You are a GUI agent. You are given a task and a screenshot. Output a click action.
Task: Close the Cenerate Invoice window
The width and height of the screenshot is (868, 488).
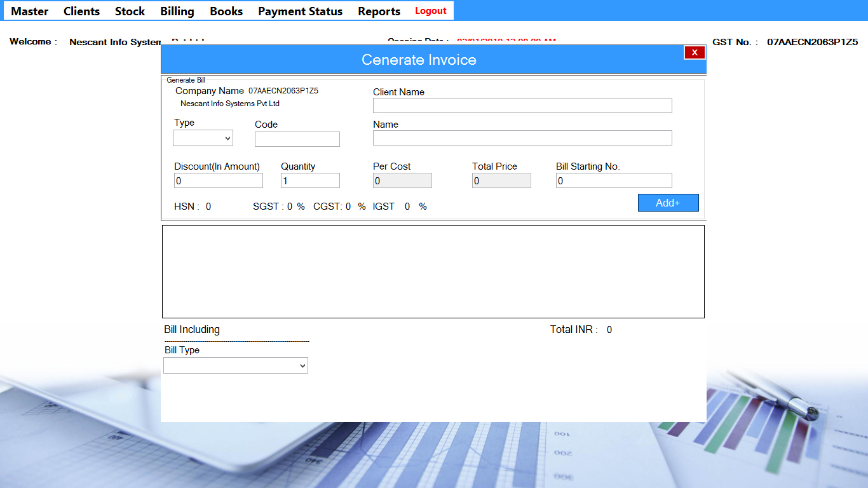[694, 52]
